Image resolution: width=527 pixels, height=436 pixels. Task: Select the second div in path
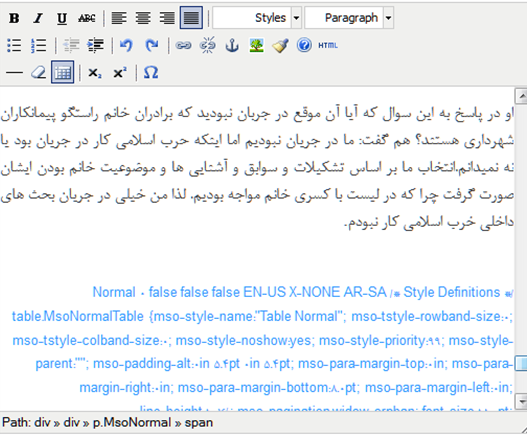tap(71, 423)
